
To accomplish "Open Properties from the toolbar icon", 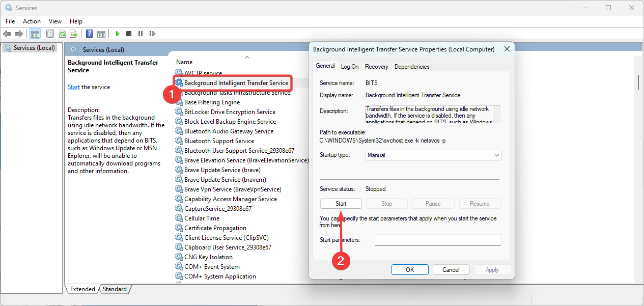I will click(x=50, y=34).
